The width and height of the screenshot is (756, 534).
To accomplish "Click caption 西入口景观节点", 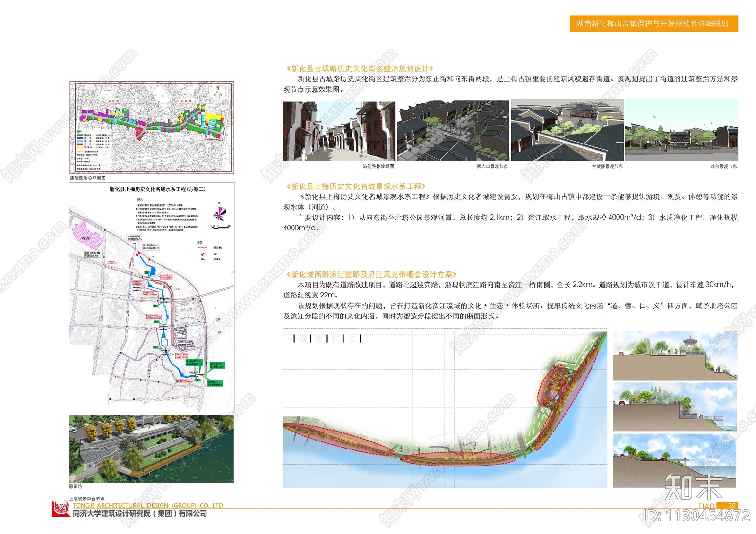I will [492, 166].
